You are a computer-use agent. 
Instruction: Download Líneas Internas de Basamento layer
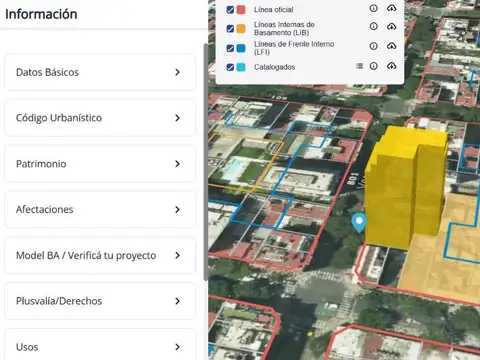click(391, 26)
